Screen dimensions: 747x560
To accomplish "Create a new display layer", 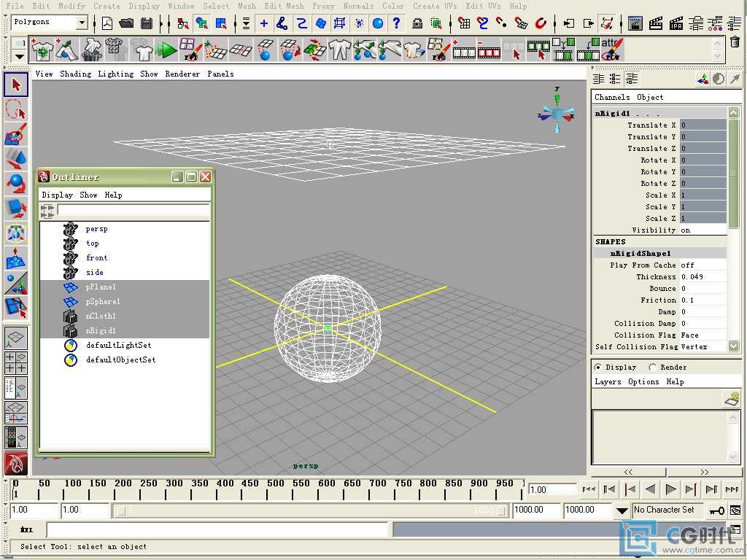I will pyautogui.click(x=731, y=399).
